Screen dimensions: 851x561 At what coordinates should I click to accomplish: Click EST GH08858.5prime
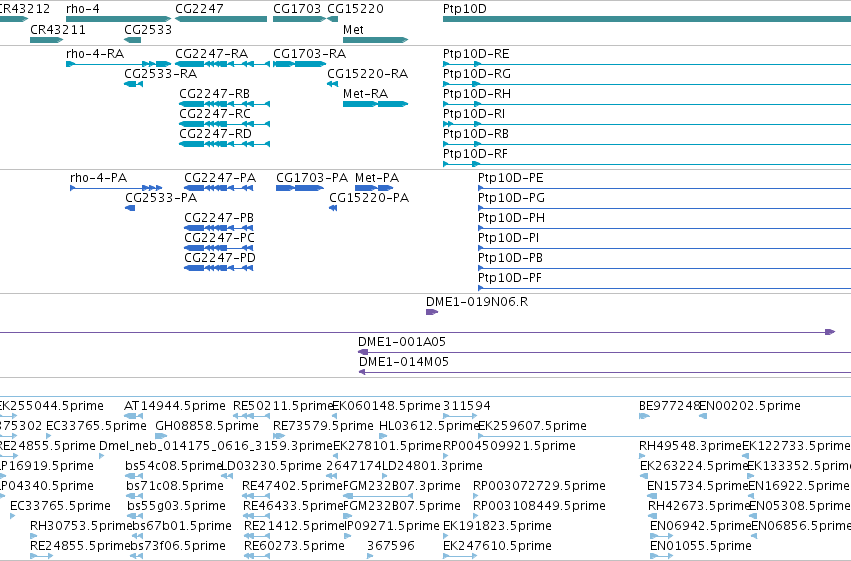tap(161, 436)
